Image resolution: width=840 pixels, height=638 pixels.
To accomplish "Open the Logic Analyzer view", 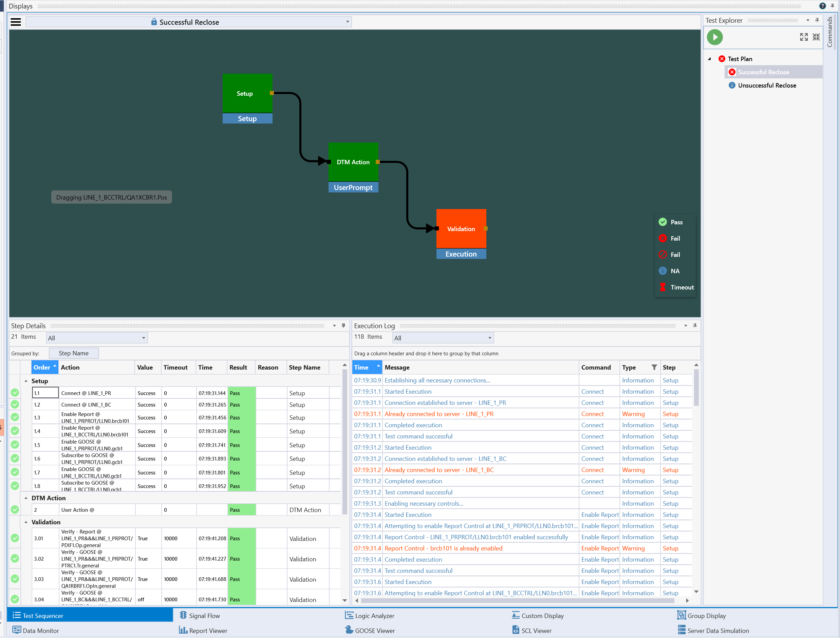I will pyautogui.click(x=370, y=615).
